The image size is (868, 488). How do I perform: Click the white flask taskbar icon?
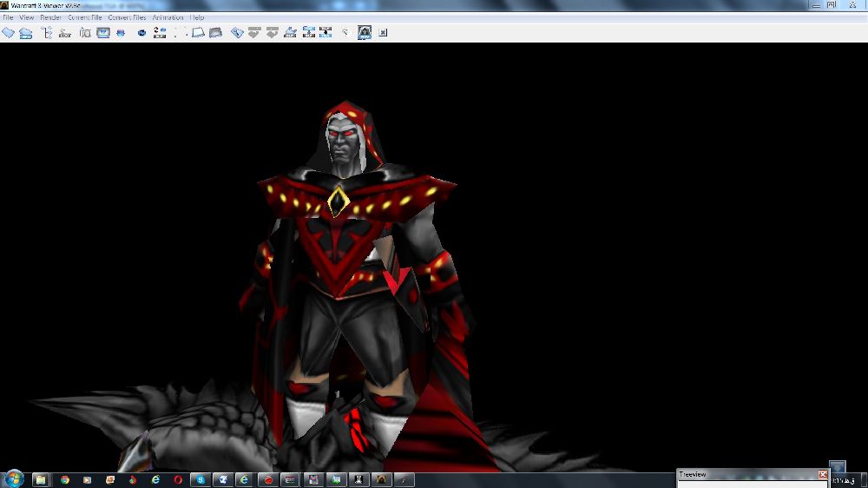[358, 479]
